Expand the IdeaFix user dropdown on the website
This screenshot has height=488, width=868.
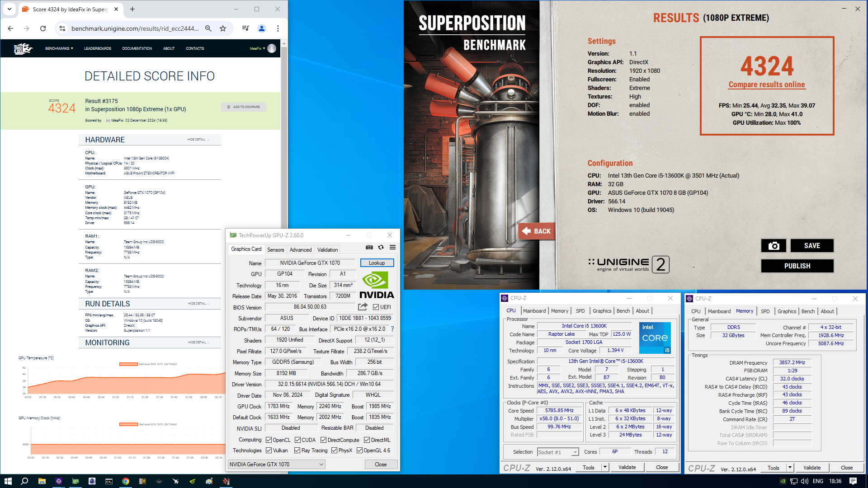coord(258,48)
